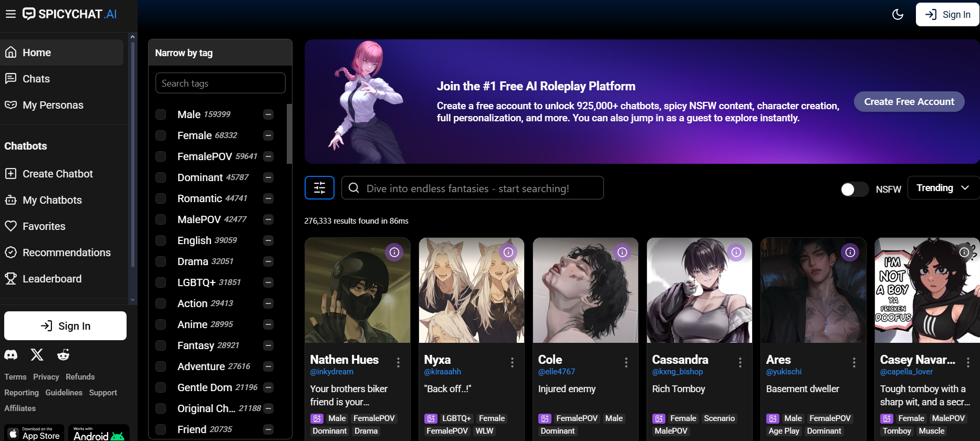This screenshot has width=980, height=441.
Task: Exclude the Female tag with minus icon
Action: click(268, 135)
